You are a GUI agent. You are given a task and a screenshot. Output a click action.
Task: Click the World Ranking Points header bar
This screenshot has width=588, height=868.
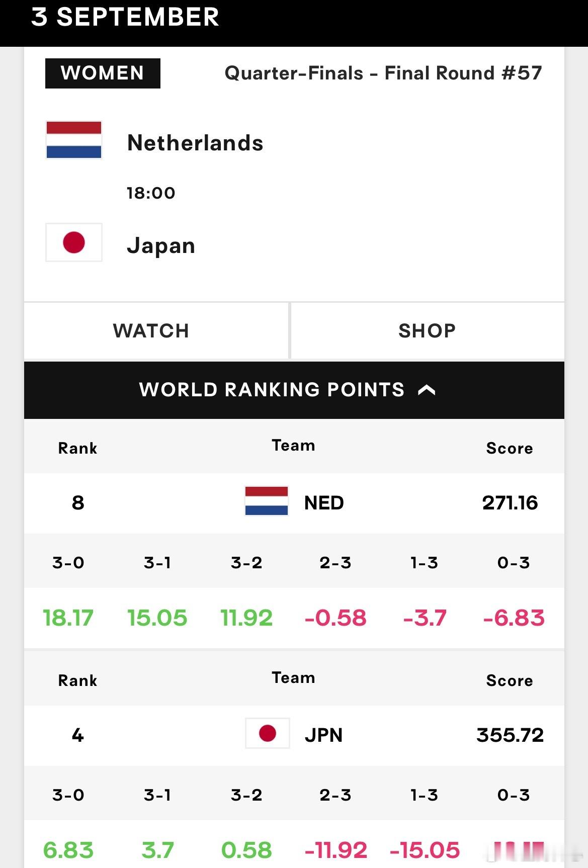click(294, 390)
